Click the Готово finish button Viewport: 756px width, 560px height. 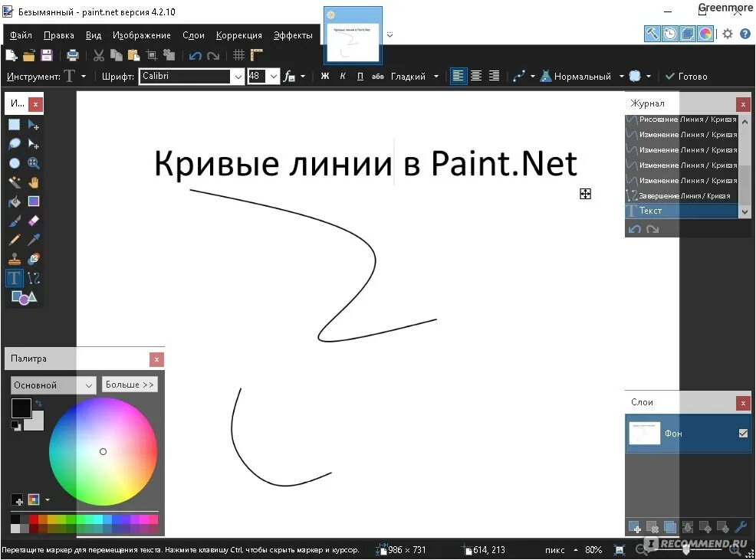click(686, 76)
